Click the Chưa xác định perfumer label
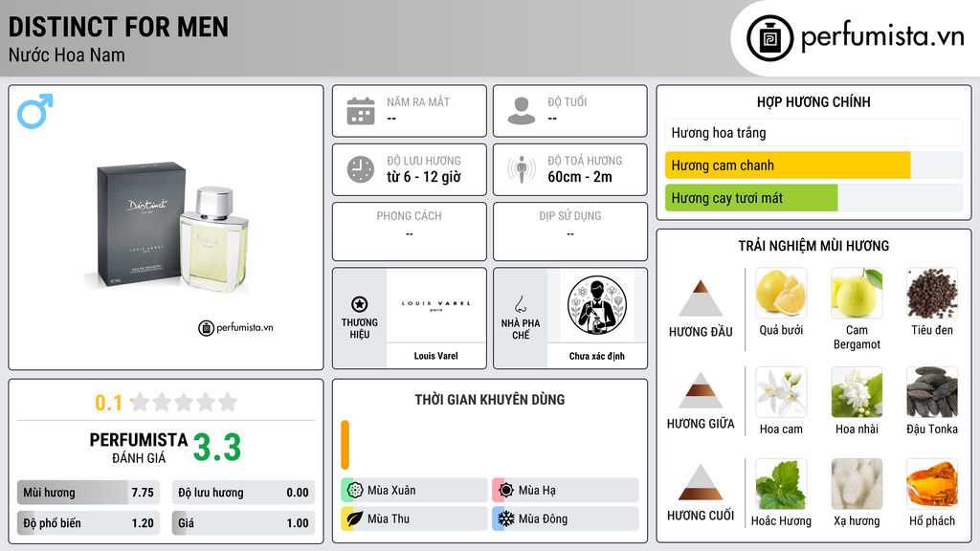The height and width of the screenshot is (551, 980). click(x=597, y=356)
